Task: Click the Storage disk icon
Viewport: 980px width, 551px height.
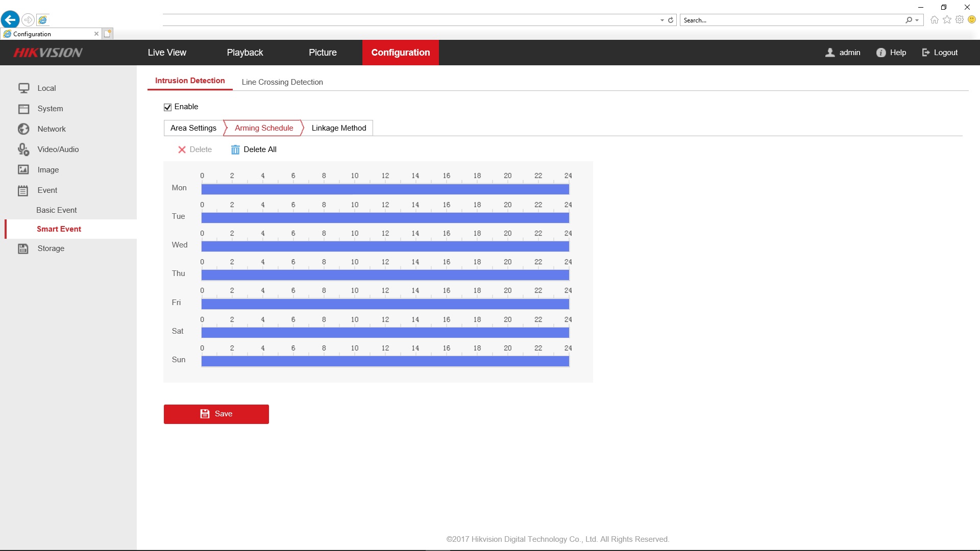Action: coord(23,248)
